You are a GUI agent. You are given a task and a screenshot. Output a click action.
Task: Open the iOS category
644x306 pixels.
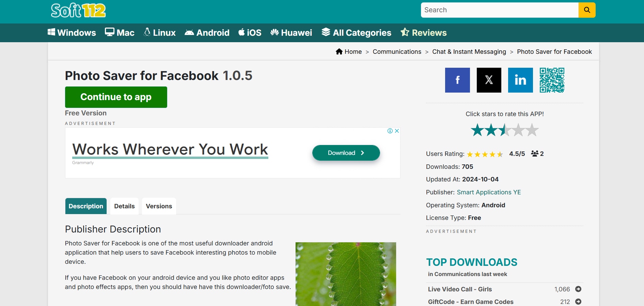pyautogui.click(x=250, y=33)
